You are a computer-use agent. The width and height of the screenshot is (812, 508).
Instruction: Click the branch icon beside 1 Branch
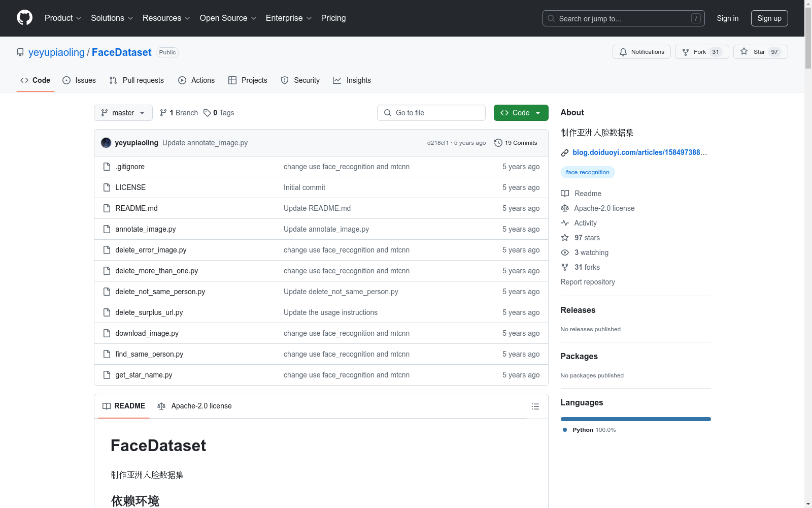[163, 113]
